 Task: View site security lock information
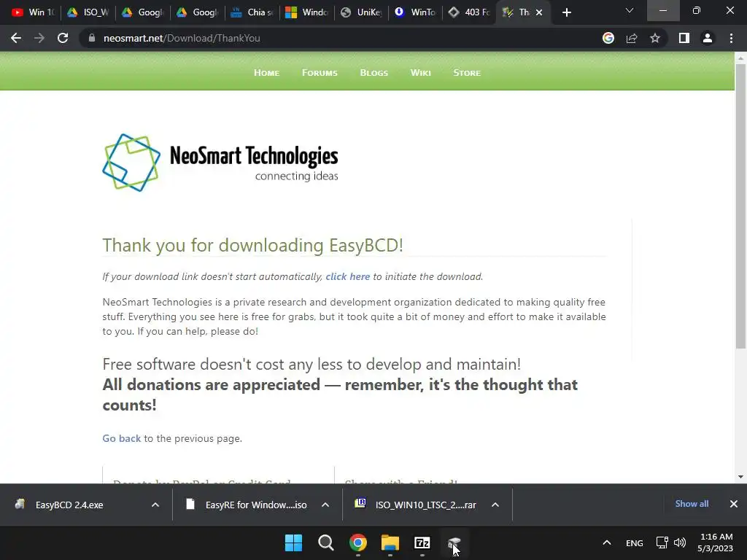tap(92, 38)
